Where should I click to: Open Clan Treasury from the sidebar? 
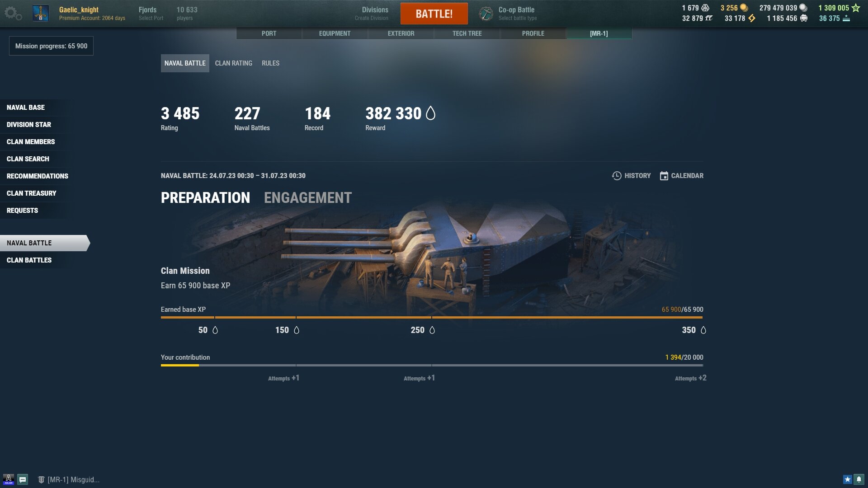(32, 193)
